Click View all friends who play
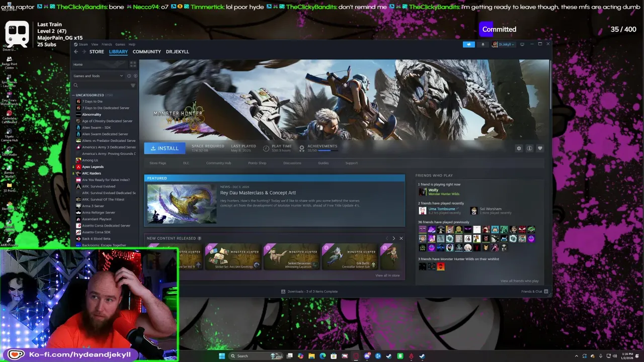 click(x=520, y=281)
